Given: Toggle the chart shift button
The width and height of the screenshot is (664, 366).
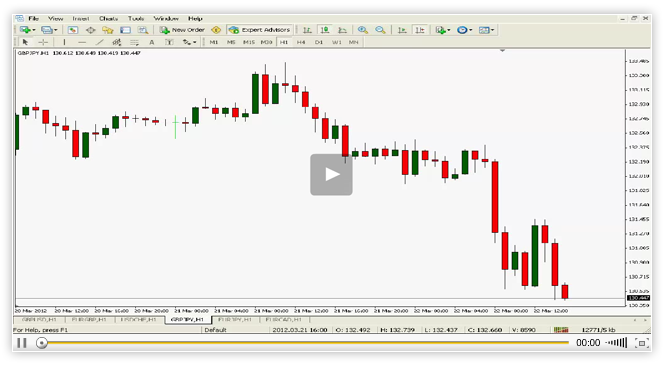Looking at the screenshot, I should tap(420, 30).
